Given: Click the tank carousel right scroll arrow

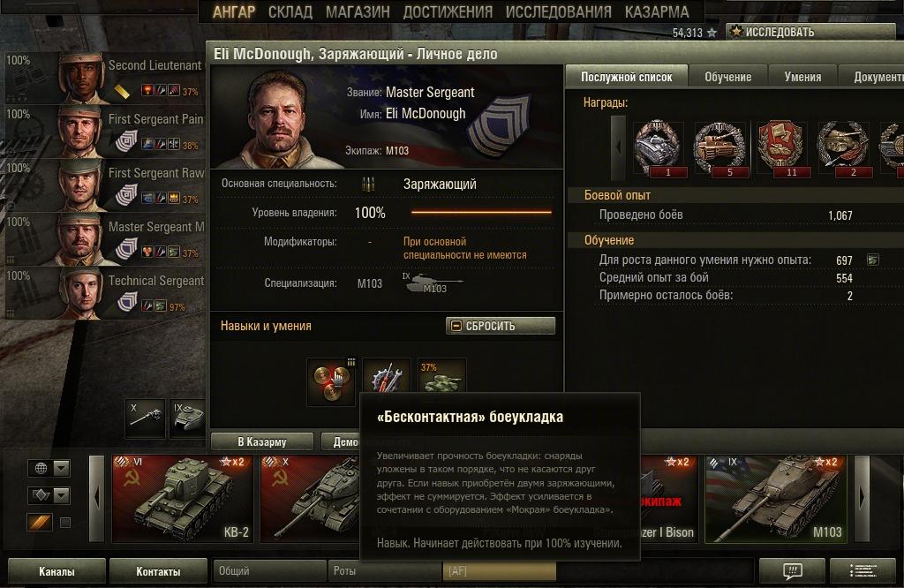Looking at the screenshot, I should (x=862, y=499).
